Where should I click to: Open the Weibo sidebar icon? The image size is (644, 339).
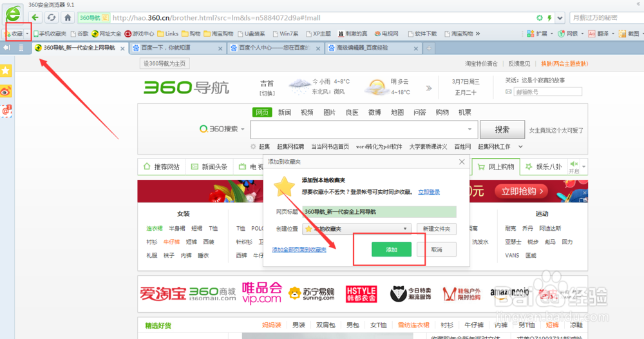point(6,92)
